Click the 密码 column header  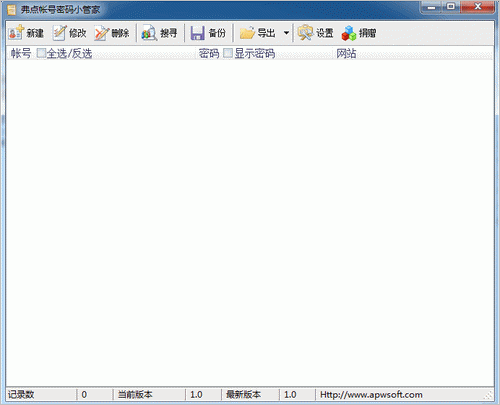[x=209, y=53]
